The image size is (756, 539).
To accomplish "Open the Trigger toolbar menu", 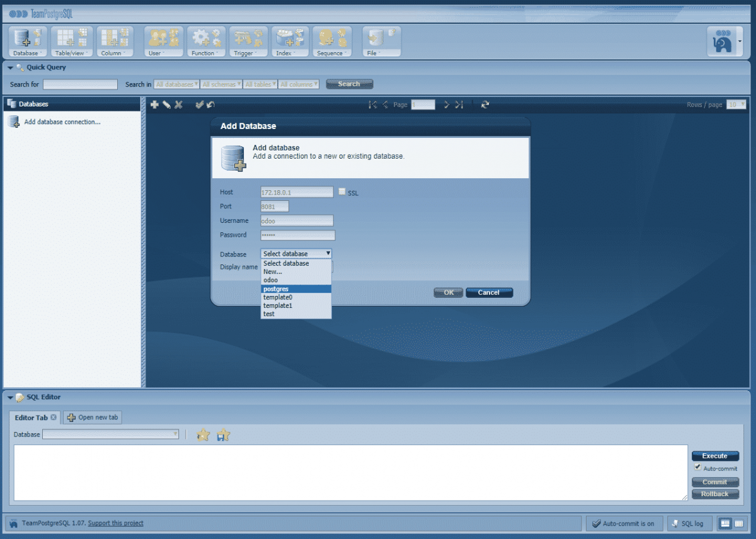I will pyautogui.click(x=248, y=42).
